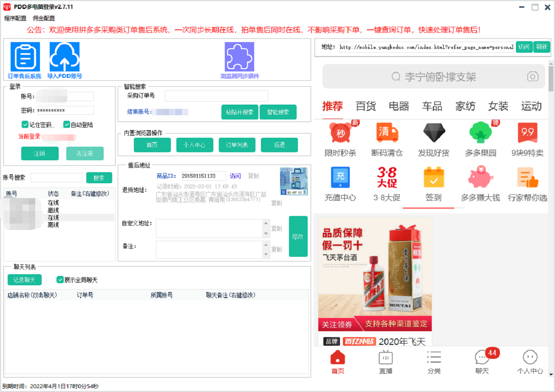Click the 自定义地址 box up arrow
Viewport: 555px width, 392px height.
click(x=266, y=223)
